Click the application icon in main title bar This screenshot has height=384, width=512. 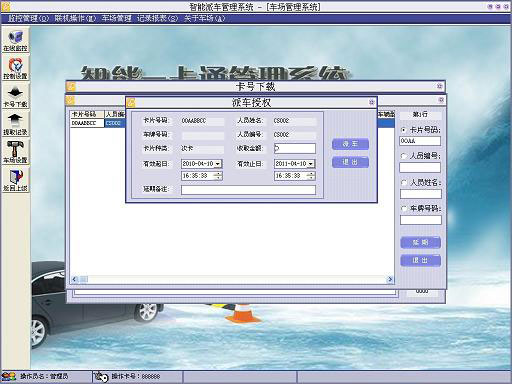(5, 6)
